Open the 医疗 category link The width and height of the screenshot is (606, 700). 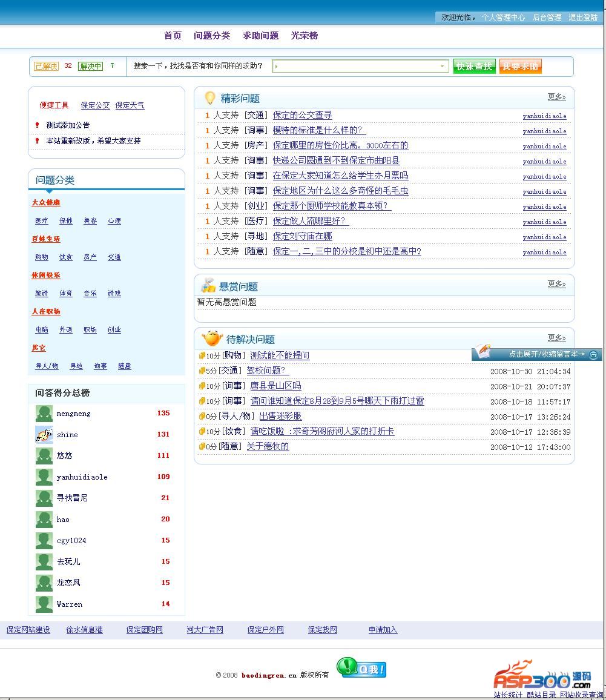pos(41,221)
